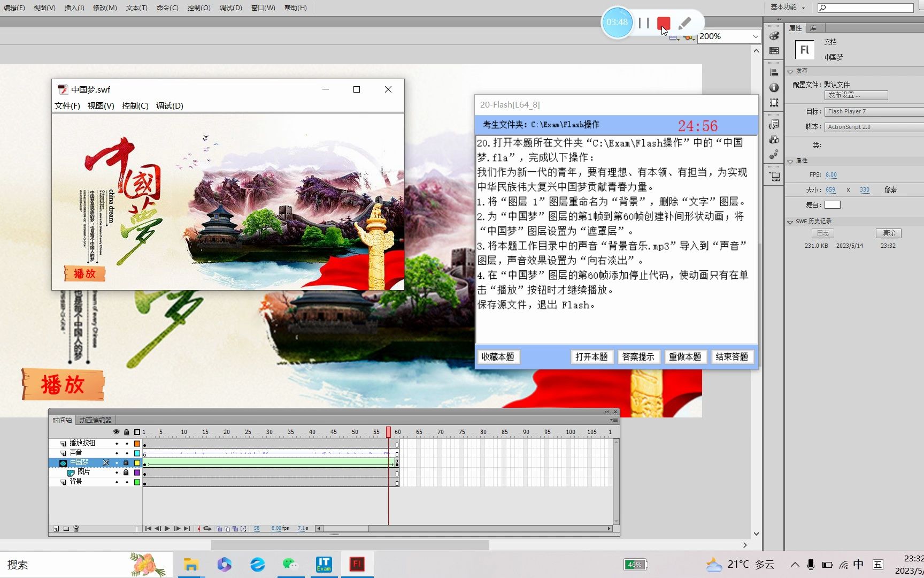Image resolution: width=924 pixels, height=578 pixels.
Task: Toggle Edit Multiple Frames icon
Action: [x=236, y=529]
